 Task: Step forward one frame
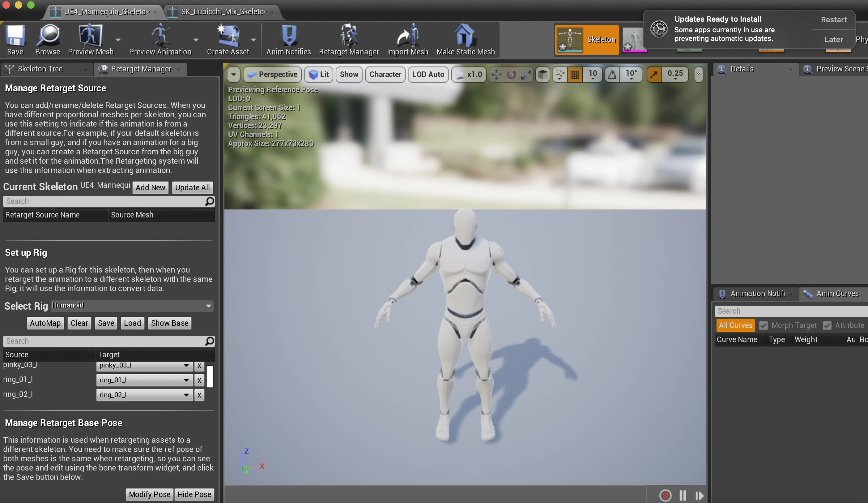699,496
